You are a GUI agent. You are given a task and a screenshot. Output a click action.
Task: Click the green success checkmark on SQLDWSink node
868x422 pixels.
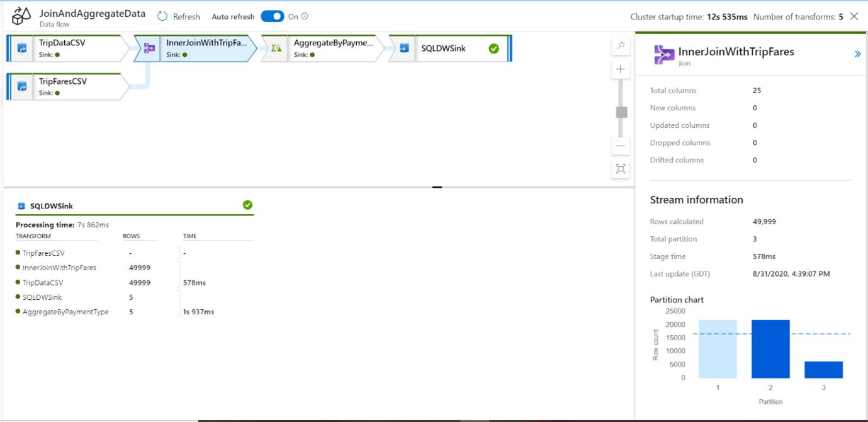pos(493,47)
